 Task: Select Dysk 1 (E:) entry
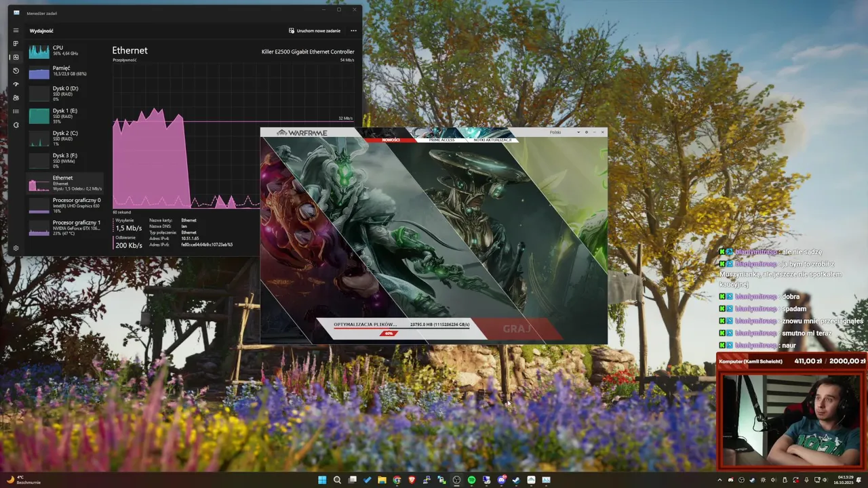pyautogui.click(x=65, y=116)
